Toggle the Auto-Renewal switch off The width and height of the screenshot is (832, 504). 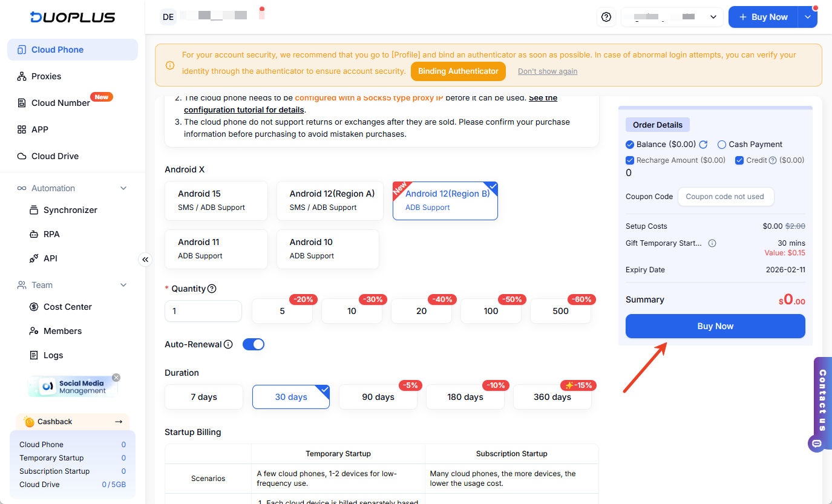pos(254,344)
